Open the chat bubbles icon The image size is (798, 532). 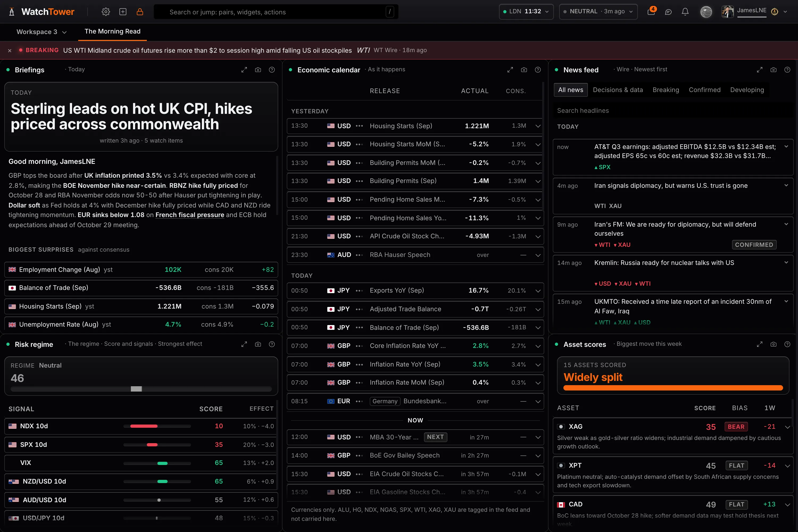pyautogui.click(x=668, y=12)
